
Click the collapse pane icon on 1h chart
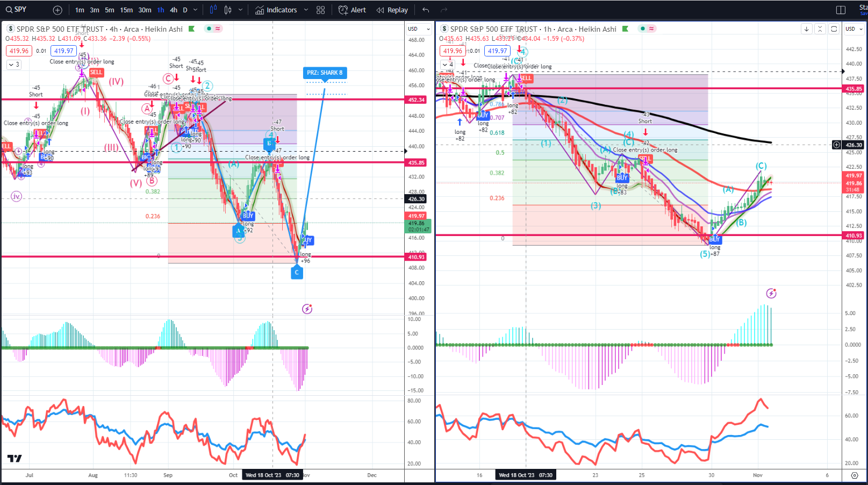820,29
